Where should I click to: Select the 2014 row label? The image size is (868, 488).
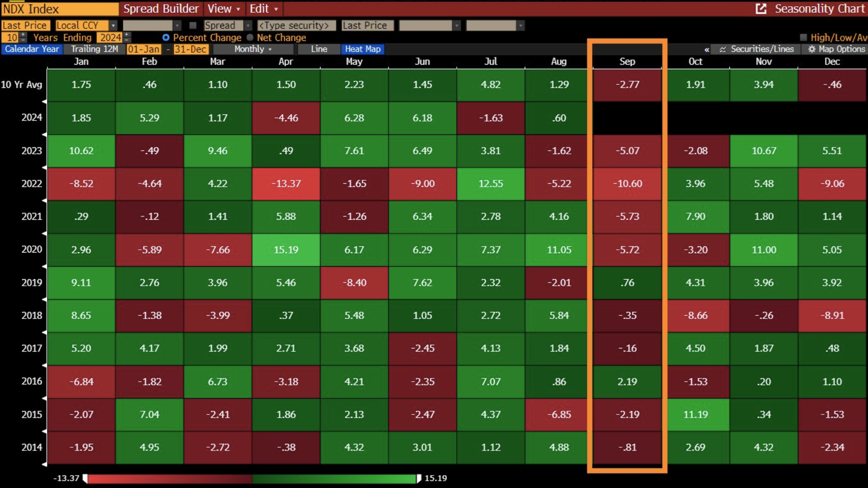(x=32, y=447)
